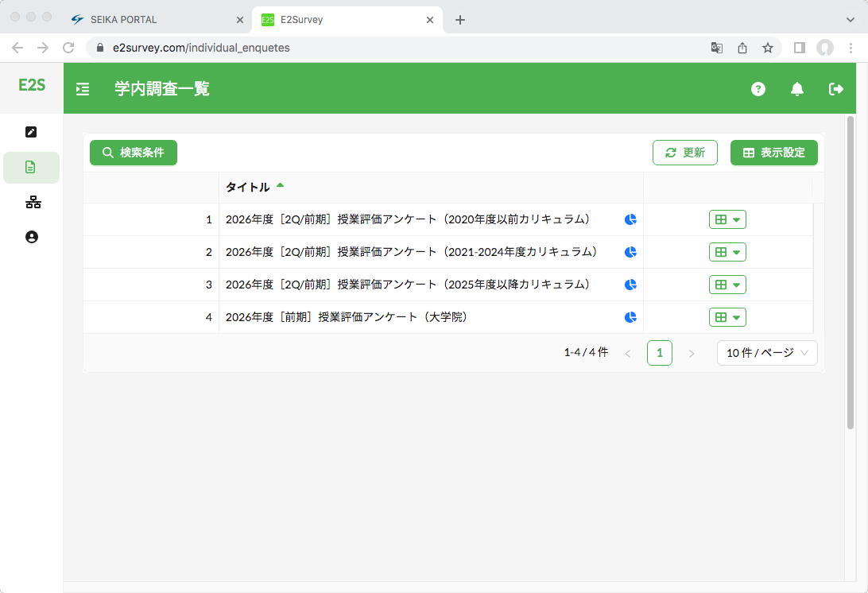The width and height of the screenshot is (868, 593).
Task: Open a new browser tab
Action: [x=459, y=20]
